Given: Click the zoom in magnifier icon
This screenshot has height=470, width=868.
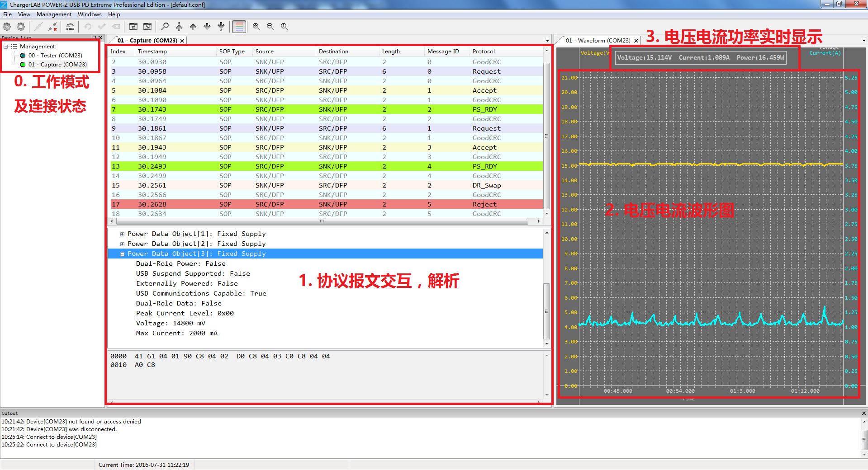Looking at the screenshot, I should pyautogui.click(x=256, y=27).
